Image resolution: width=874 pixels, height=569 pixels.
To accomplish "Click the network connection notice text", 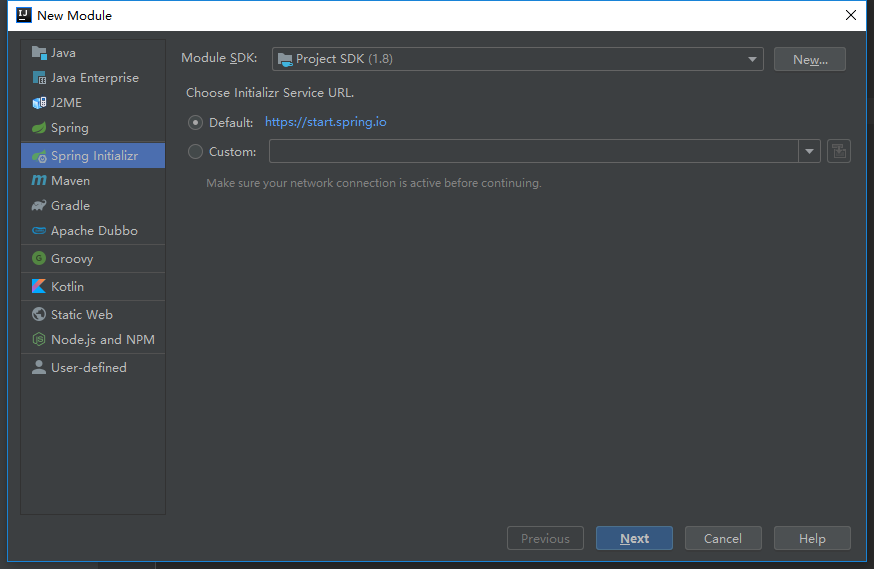I will point(373,183).
